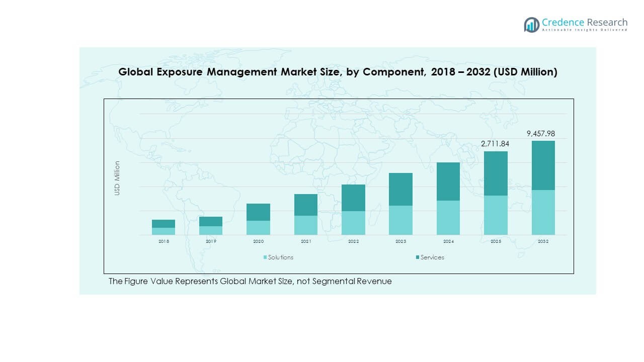This screenshot has width=644, height=362.
Task: Click the Services segment of the 2023 bar
Action: pyautogui.click(x=400, y=189)
